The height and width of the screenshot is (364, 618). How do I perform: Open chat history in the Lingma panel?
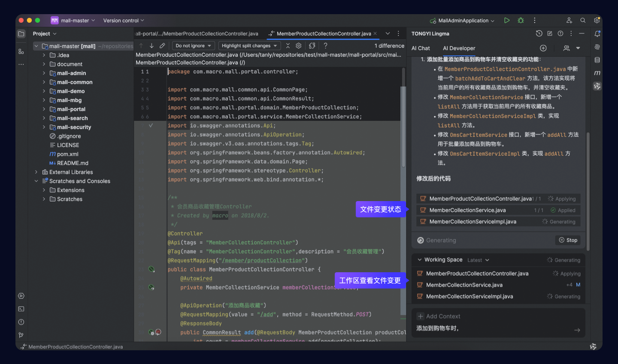(x=539, y=33)
